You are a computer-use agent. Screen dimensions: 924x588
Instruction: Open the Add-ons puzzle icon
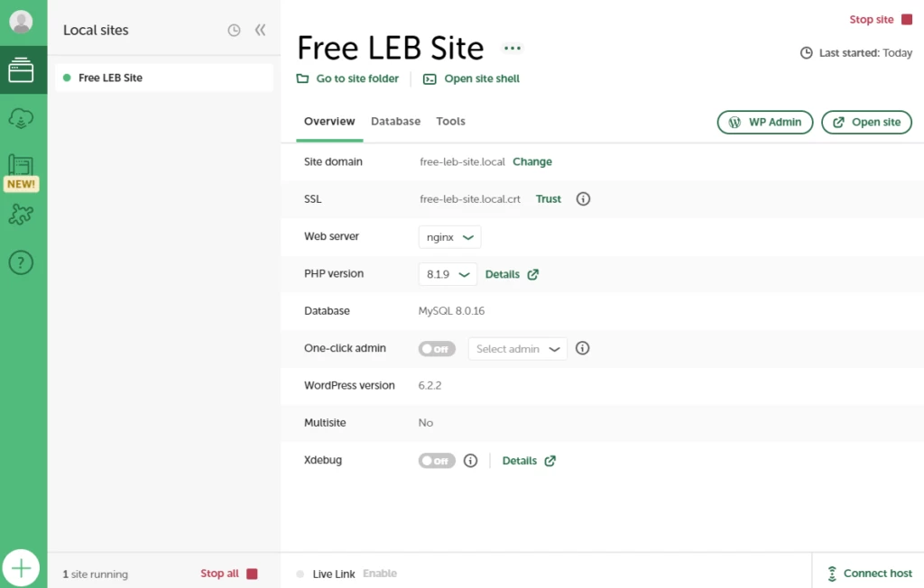coord(21,215)
